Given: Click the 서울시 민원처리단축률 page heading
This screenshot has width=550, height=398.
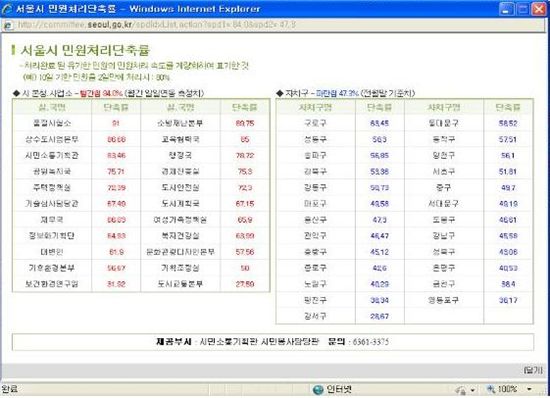Looking at the screenshot, I should pyautogui.click(x=85, y=50).
